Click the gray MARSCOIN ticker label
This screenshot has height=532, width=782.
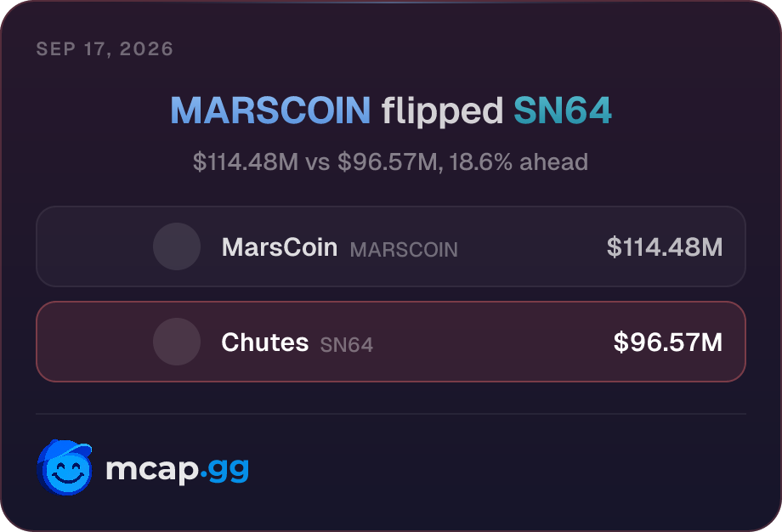point(404,250)
